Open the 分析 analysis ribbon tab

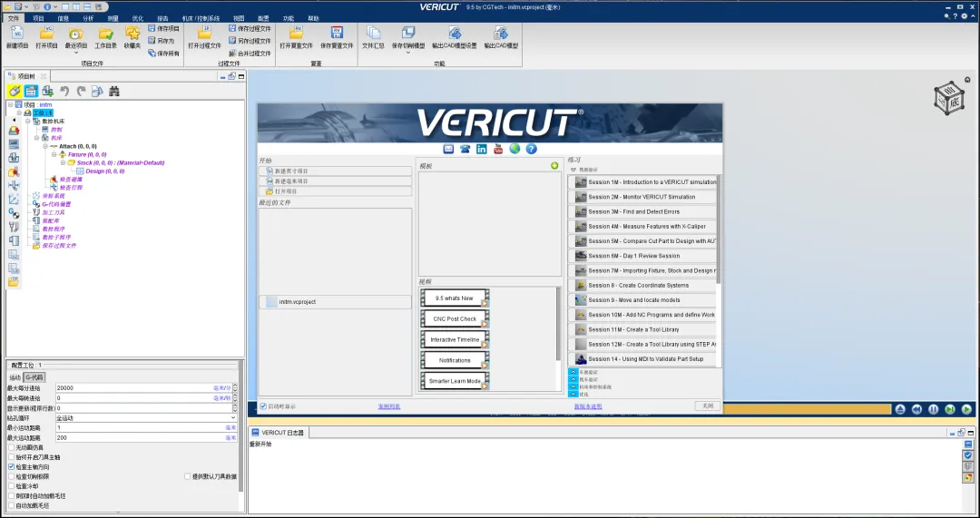[88, 19]
